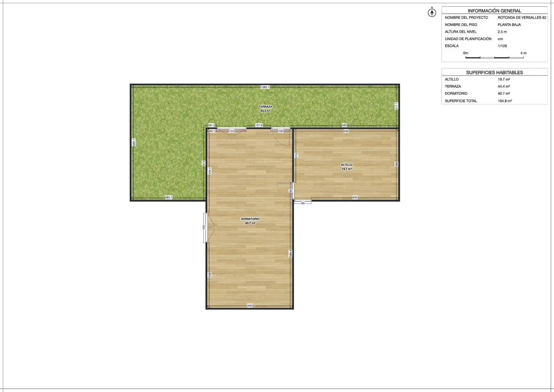This screenshot has height=392, width=554.
Task: Select the 'NOMBRE DEL PISO' label
Action: pyautogui.click(x=461, y=25)
